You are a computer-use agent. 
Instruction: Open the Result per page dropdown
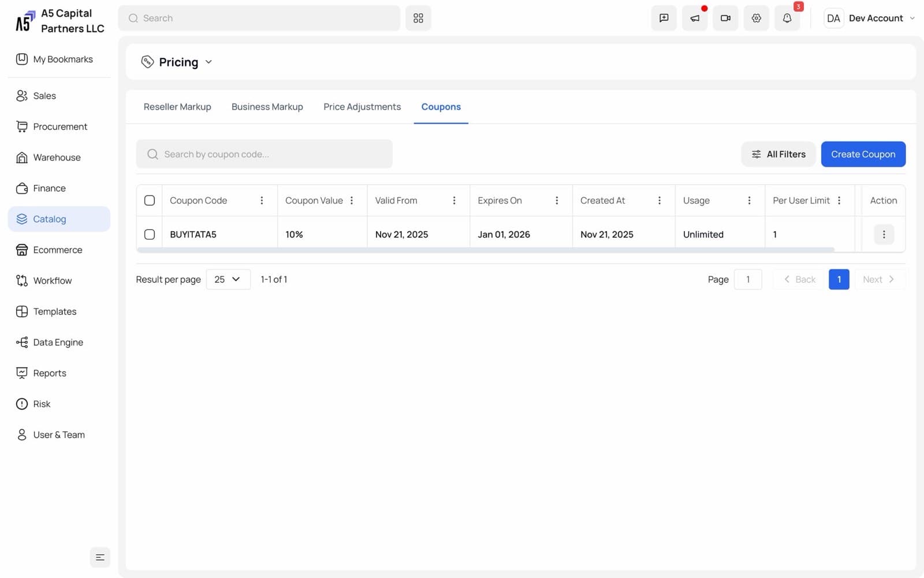click(x=228, y=279)
